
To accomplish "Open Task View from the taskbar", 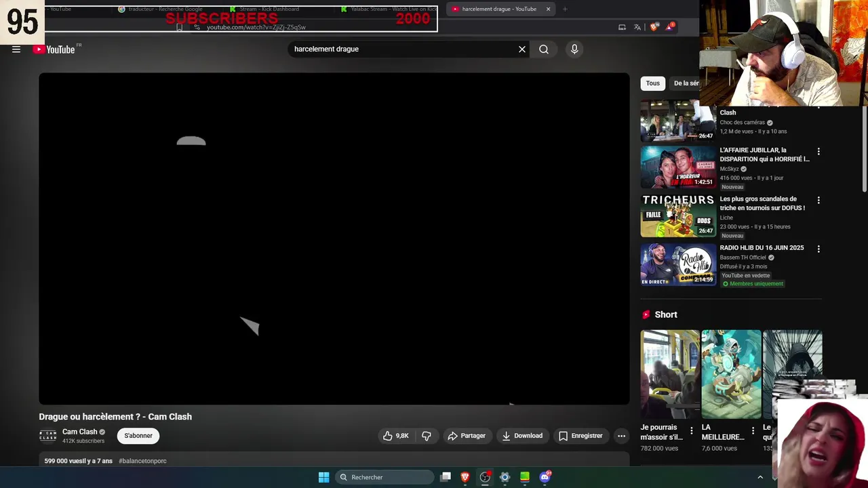I will coord(446,477).
